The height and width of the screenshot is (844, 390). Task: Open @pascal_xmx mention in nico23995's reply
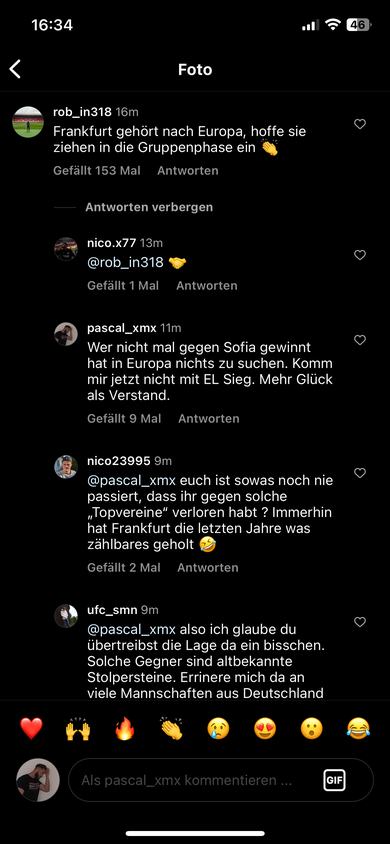click(x=131, y=480)
